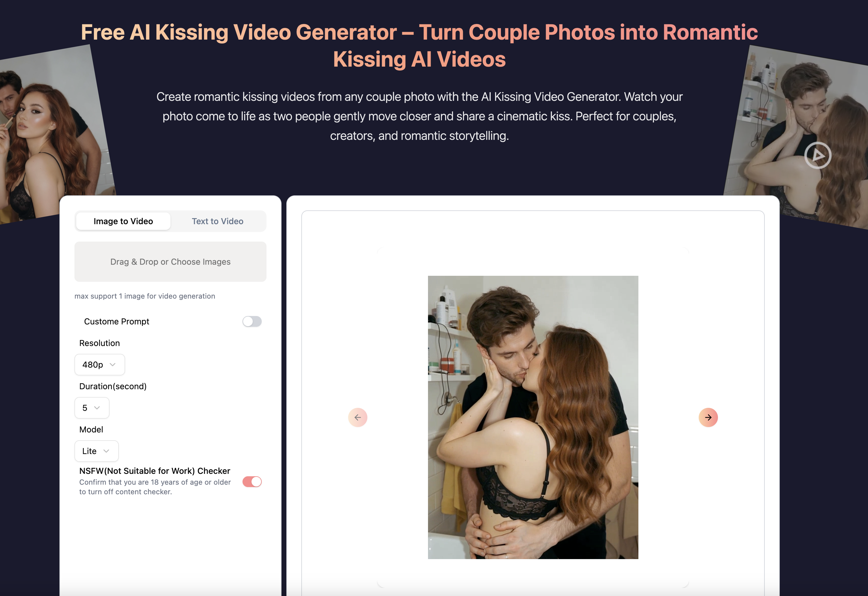Advance to the next slide with right arrow

coord(708,417)
